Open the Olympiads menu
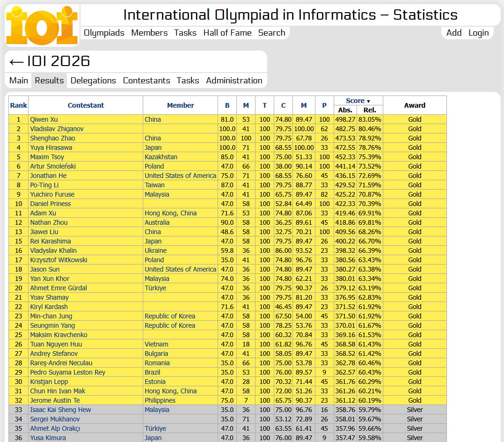 coord(104,33)
